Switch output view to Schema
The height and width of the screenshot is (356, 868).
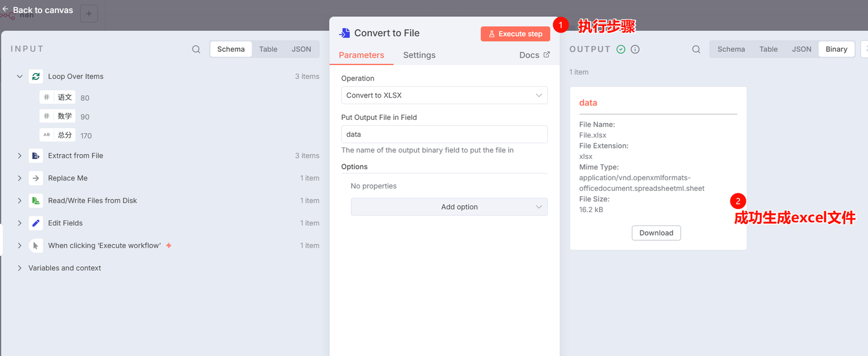(731, 49)
